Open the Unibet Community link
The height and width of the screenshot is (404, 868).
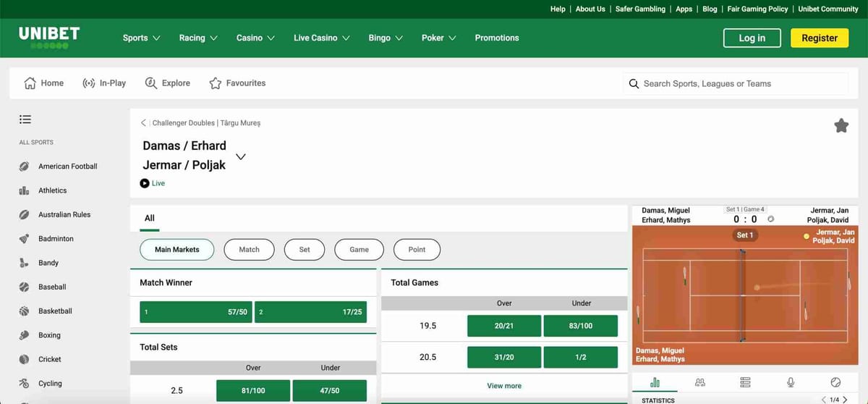[828, 9]
